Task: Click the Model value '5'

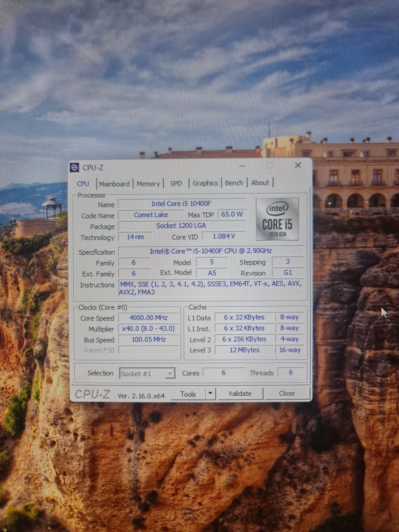Action: pyautogui.click(x=212, y=262)
